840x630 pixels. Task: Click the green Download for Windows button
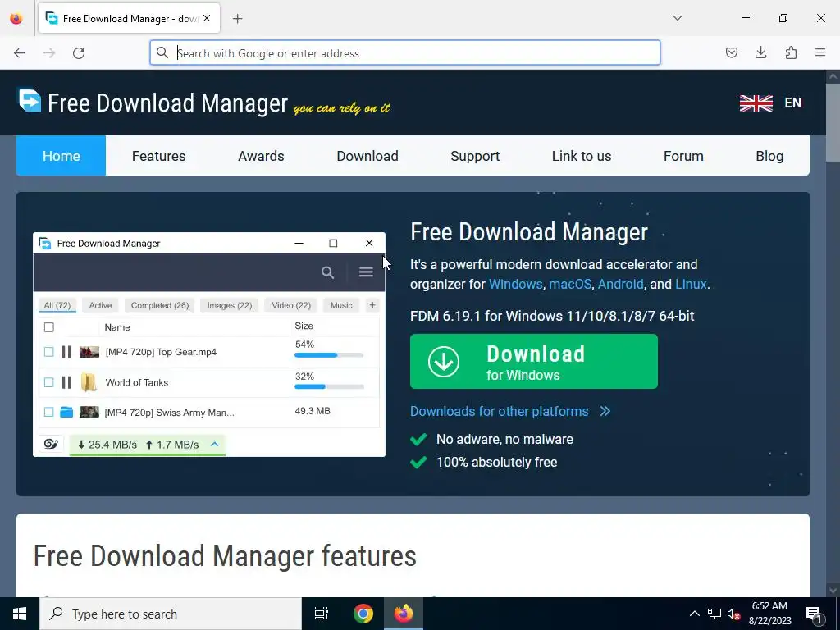[x=533, y=362]
